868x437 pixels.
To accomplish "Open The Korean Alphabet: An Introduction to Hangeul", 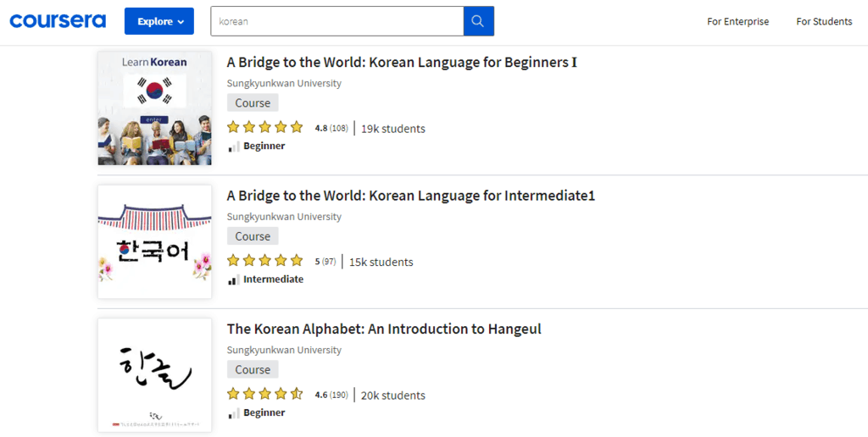I will [x=384, y=329].
